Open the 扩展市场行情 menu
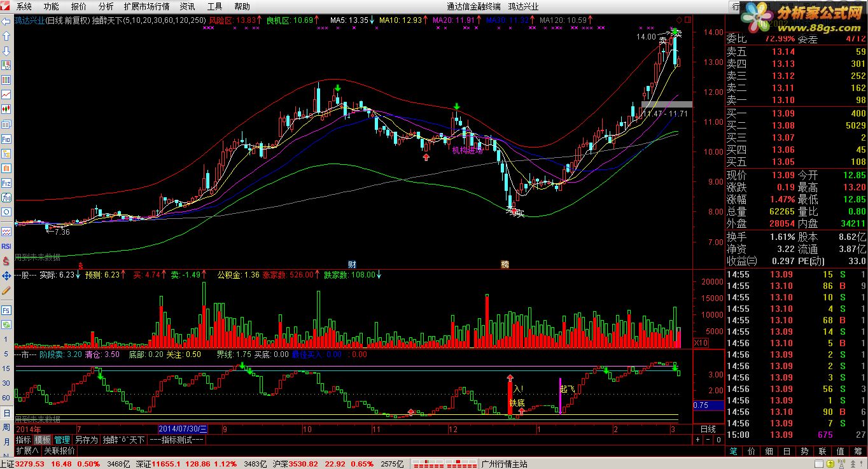The height and width of the screenshot is (469, 868). point(146,6)
